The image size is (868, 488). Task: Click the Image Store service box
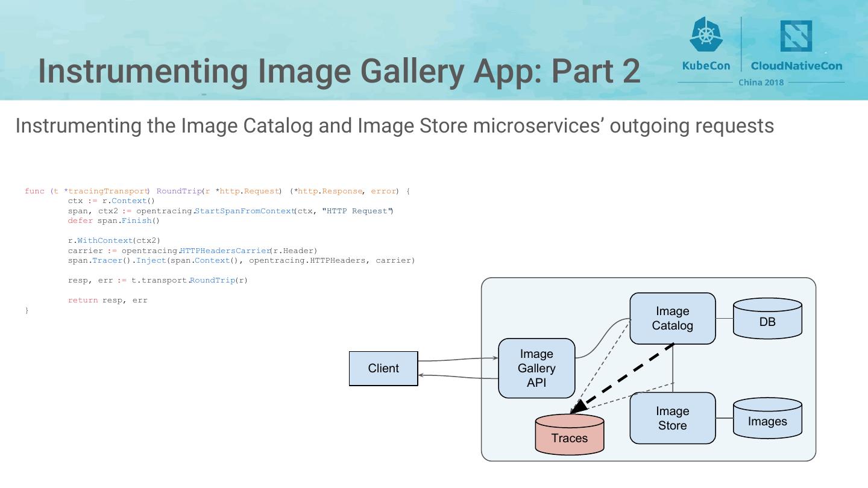672,418
